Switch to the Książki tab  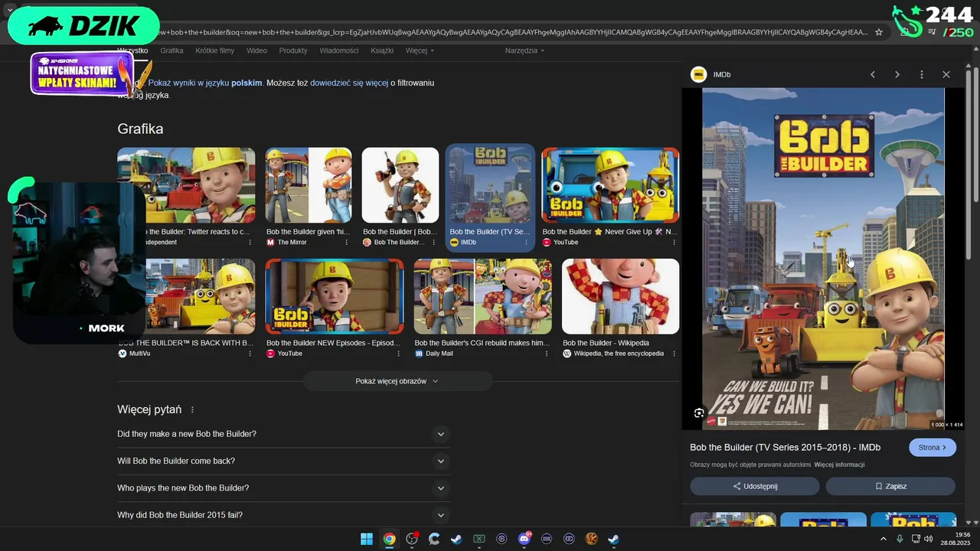[x=382, y=51]
